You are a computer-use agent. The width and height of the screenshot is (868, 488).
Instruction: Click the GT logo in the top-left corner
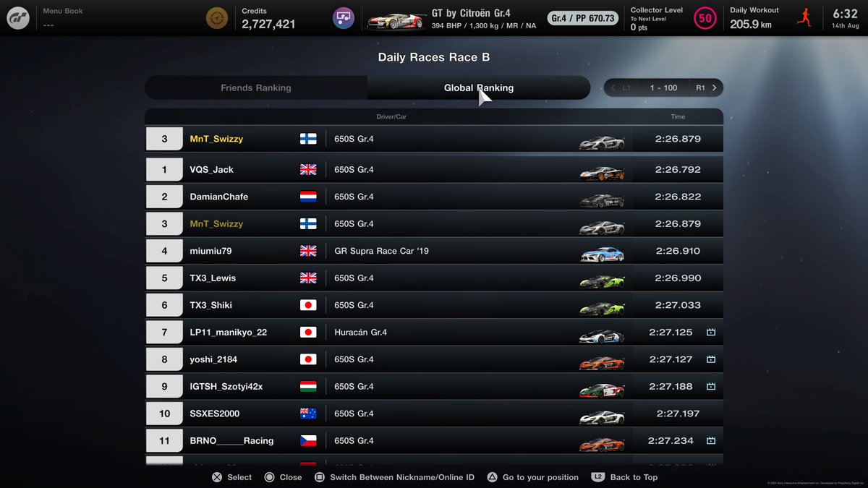coord(18,17)
